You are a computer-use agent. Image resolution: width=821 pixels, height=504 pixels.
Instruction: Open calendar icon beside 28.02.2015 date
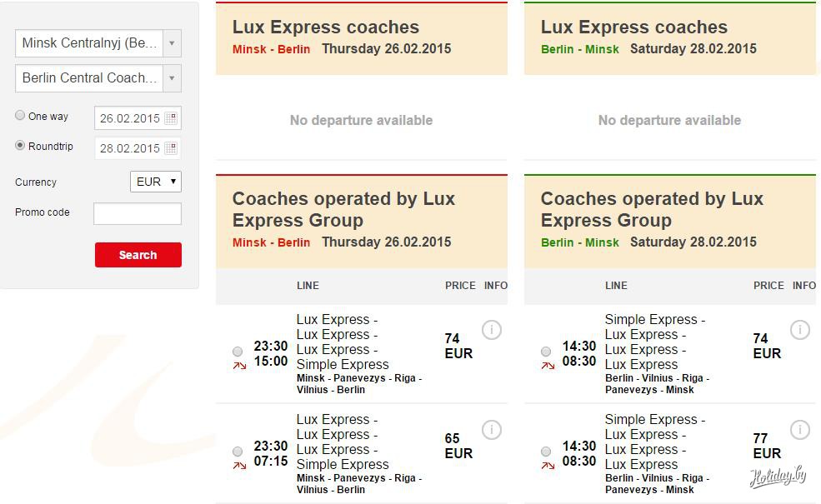coord(171,148)
